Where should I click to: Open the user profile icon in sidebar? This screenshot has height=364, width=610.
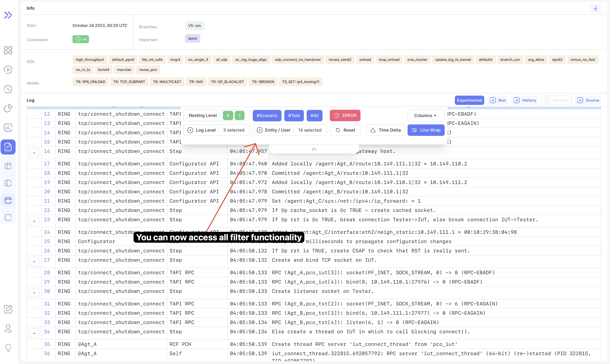(x=8, y=328)
